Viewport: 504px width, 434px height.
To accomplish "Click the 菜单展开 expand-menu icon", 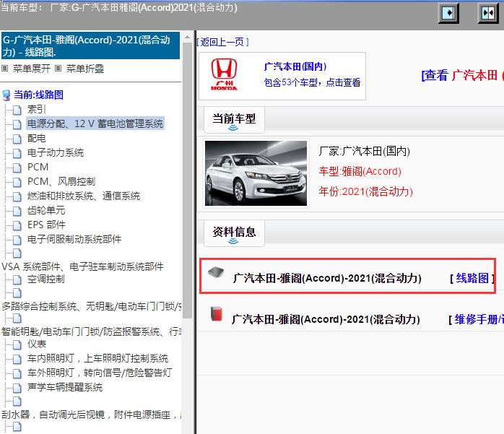I will 4,68.
